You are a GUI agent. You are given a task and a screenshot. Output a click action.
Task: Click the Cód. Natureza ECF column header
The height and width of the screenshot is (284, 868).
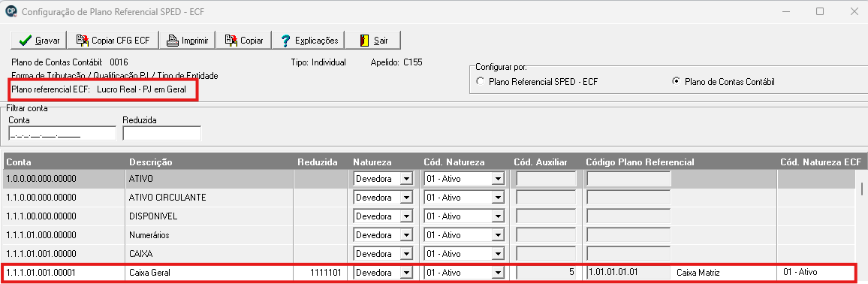(821, 162)
